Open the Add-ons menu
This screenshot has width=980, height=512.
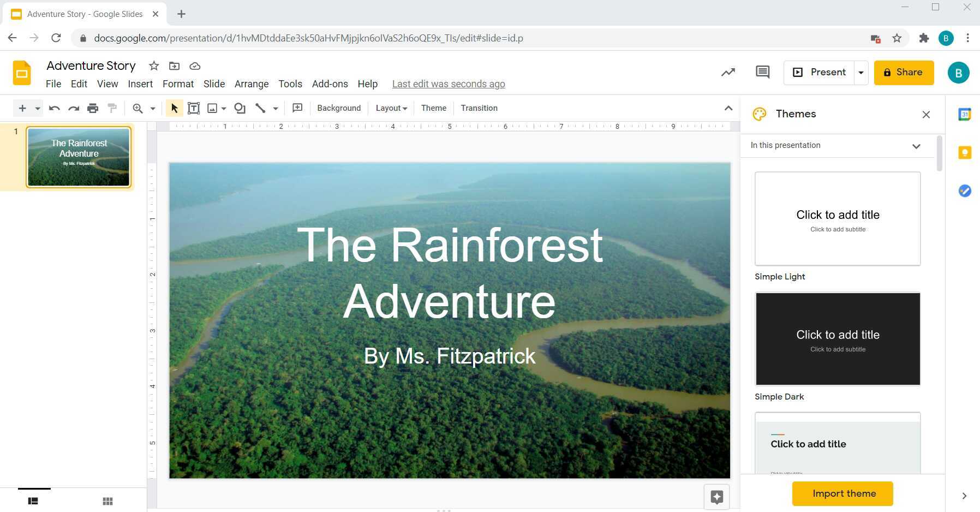tap(330, 84)
